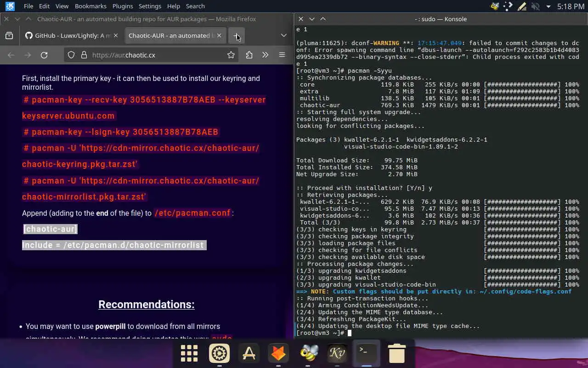Click Firefox window keep-below arrow button
The image size is (588, 368).
[x=17, y=19]
